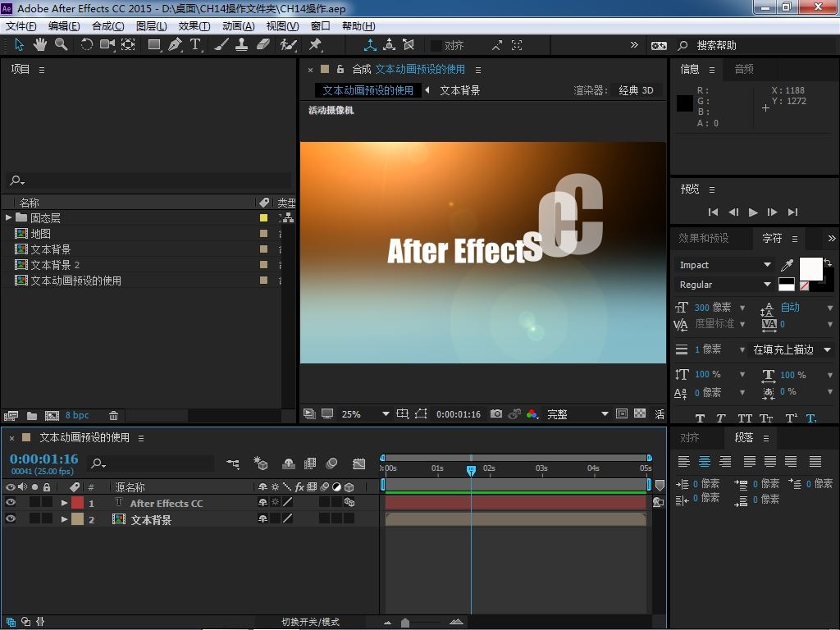This screenshot has width=840, height=630.
Task: Open the 在填充上描边 stroke option dropdown
Action: [792, 349]
